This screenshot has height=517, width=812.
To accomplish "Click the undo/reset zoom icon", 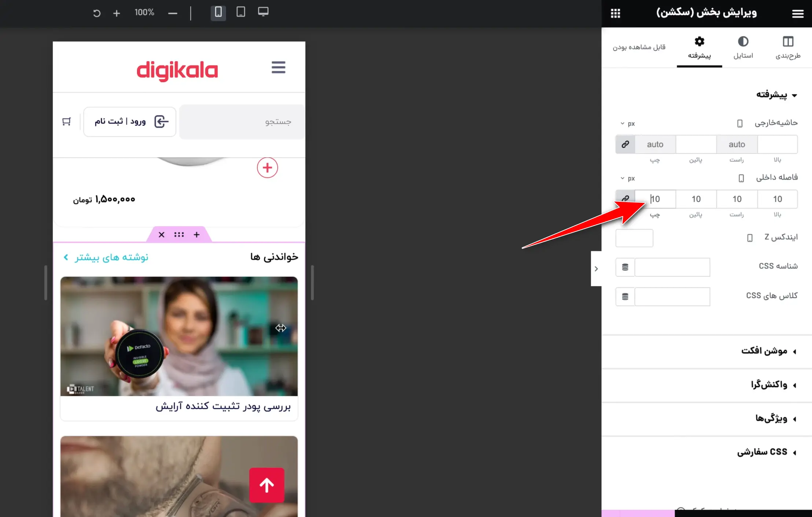I will (x=97, y=14).
